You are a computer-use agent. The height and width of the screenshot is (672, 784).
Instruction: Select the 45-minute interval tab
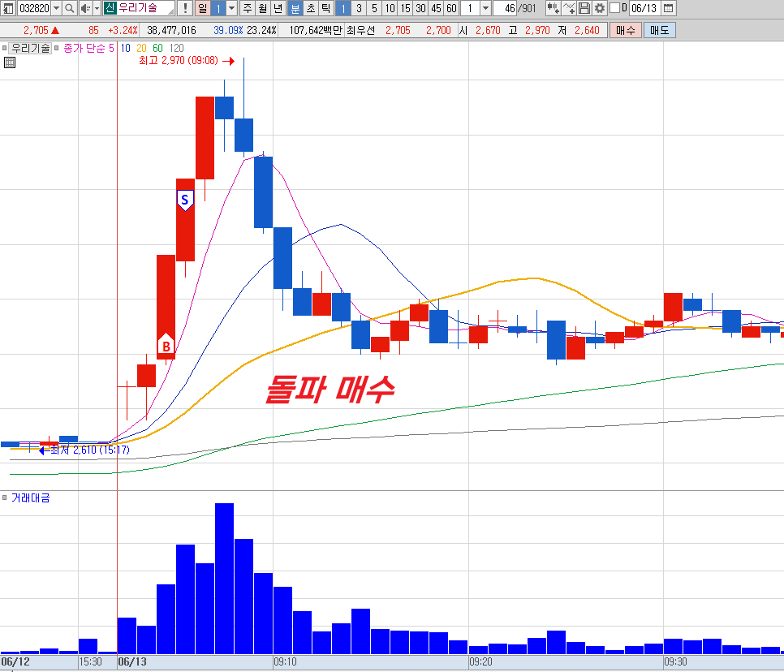(x=436, y=8)
